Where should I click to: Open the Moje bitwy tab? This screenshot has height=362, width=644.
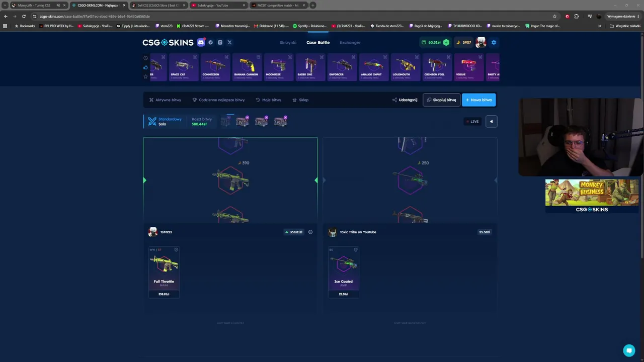268,100
